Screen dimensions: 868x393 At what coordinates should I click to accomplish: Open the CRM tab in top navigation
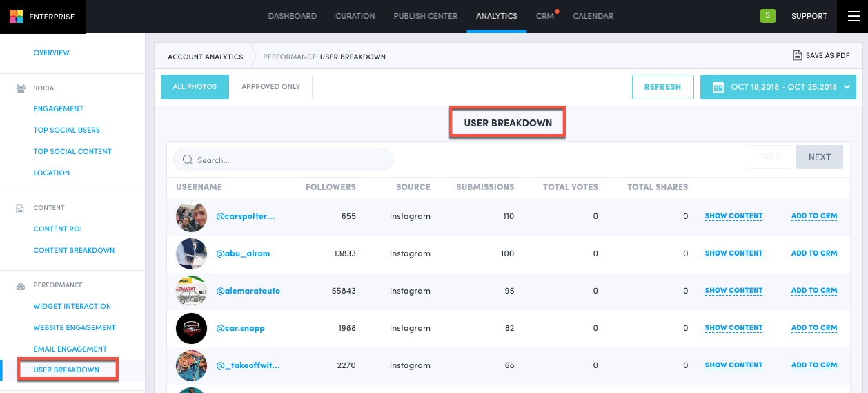click(544, 16)
